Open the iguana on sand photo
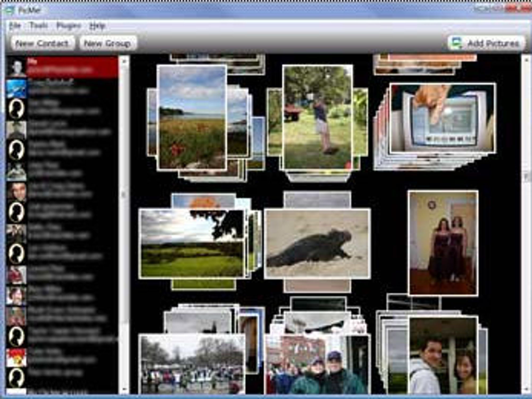This screenshot has height=399, width=532. (317, 244)
